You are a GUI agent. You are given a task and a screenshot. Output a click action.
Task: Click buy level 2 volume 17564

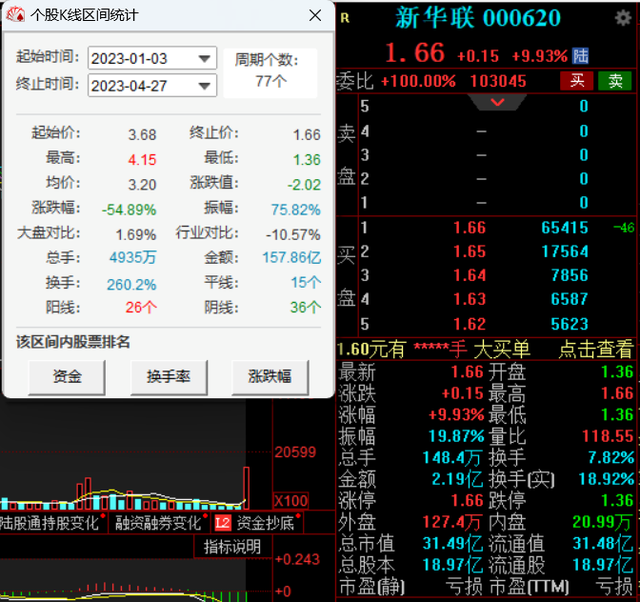(564, 252)
